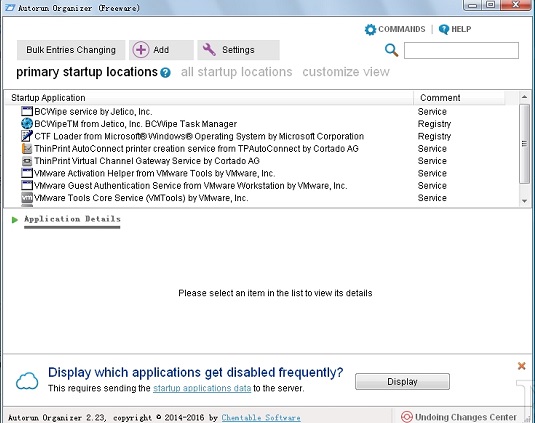Click the Display button
The width and height of the screenshot is (535, 423).
point(402,381)
